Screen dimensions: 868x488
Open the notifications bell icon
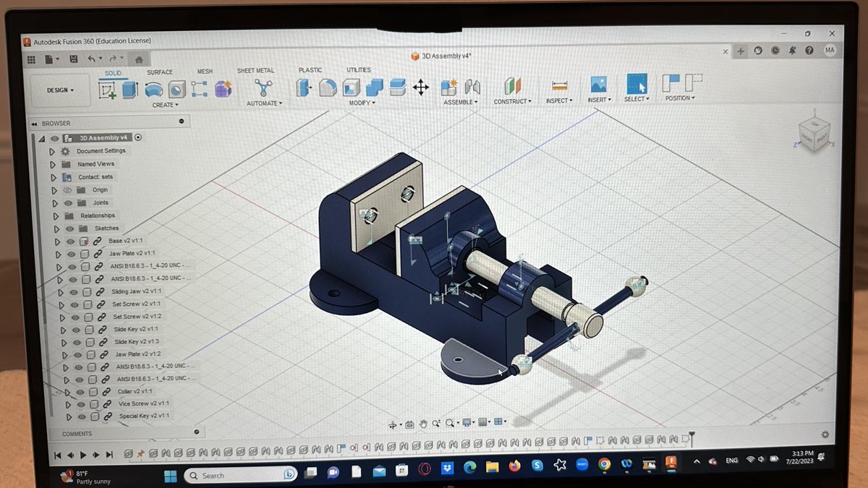793,51
